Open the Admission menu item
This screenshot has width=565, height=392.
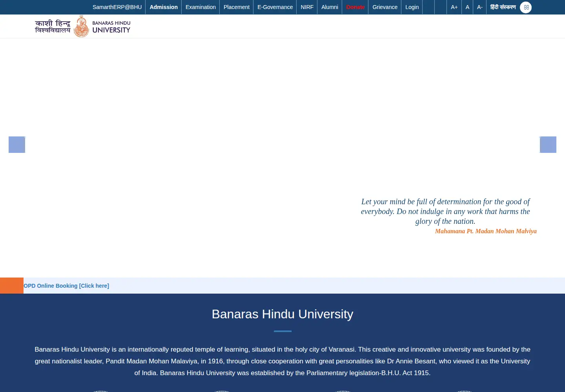[164, 7]
